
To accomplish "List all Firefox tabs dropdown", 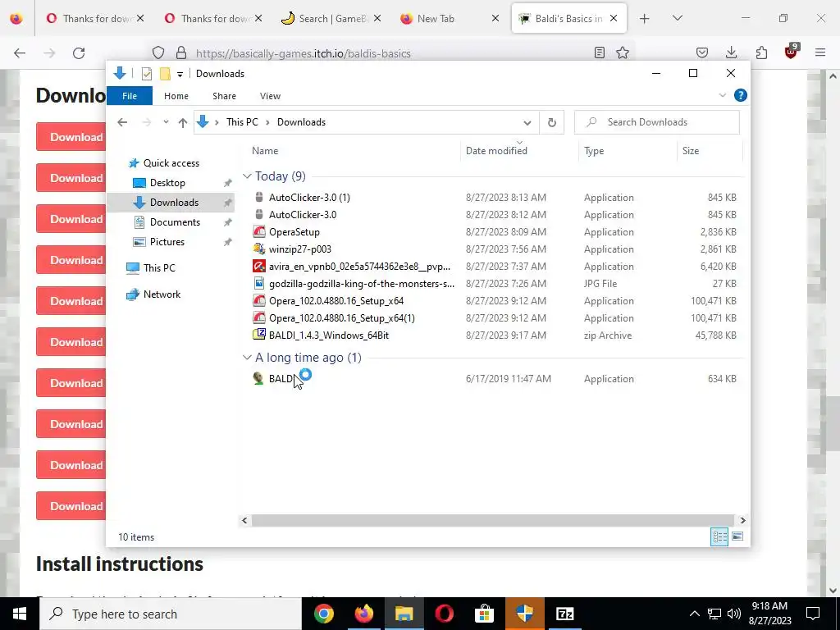I will click(677, 18).
